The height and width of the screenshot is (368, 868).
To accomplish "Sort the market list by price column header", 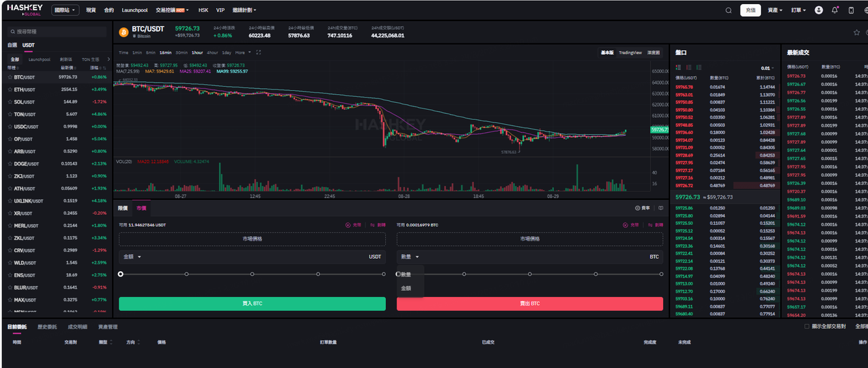I will coord(68,68).
